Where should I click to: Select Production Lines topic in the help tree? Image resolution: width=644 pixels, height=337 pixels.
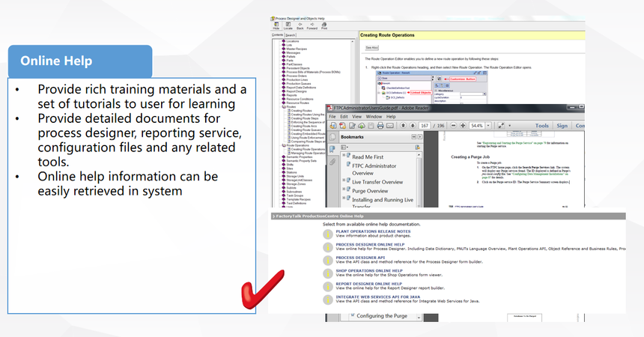297,79
